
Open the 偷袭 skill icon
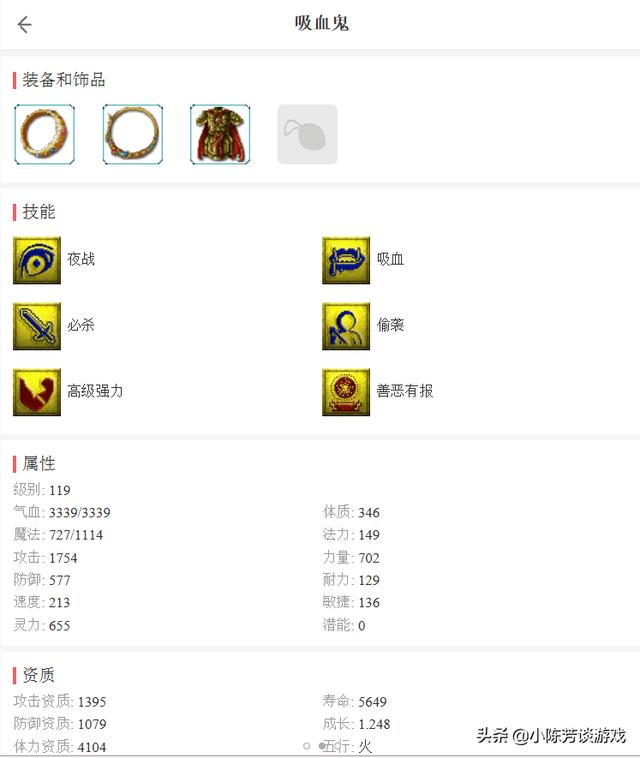pyautogui.click(x=346, y=326)
